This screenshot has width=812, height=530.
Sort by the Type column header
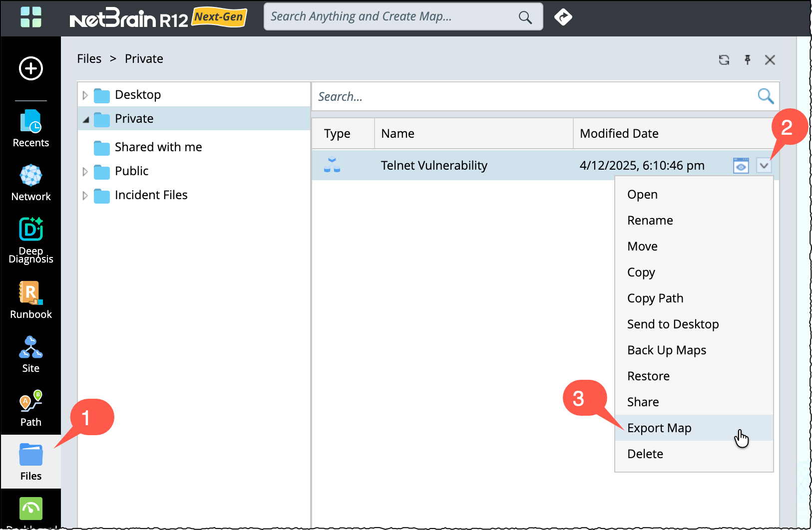pyautogui.click(x=343, y=133)
